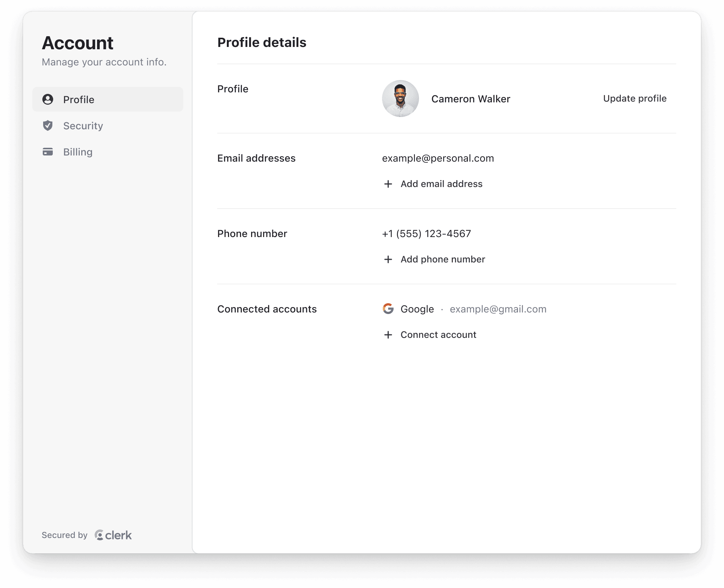
Task: Select the email example@personal.com
Action: (438, 158)
